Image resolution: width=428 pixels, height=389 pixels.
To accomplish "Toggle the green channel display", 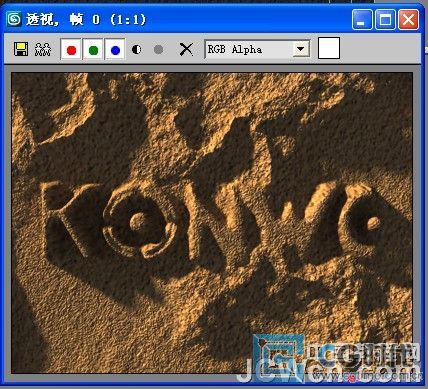I will [93, 50].
